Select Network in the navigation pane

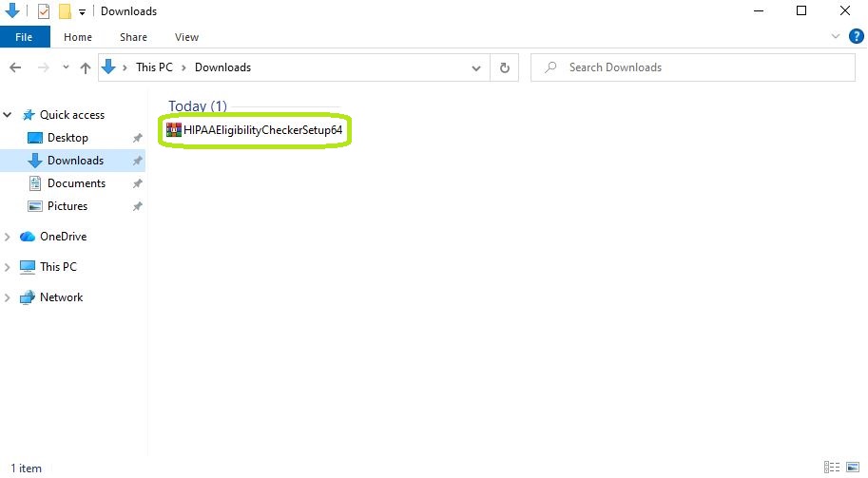click(61, 297)
